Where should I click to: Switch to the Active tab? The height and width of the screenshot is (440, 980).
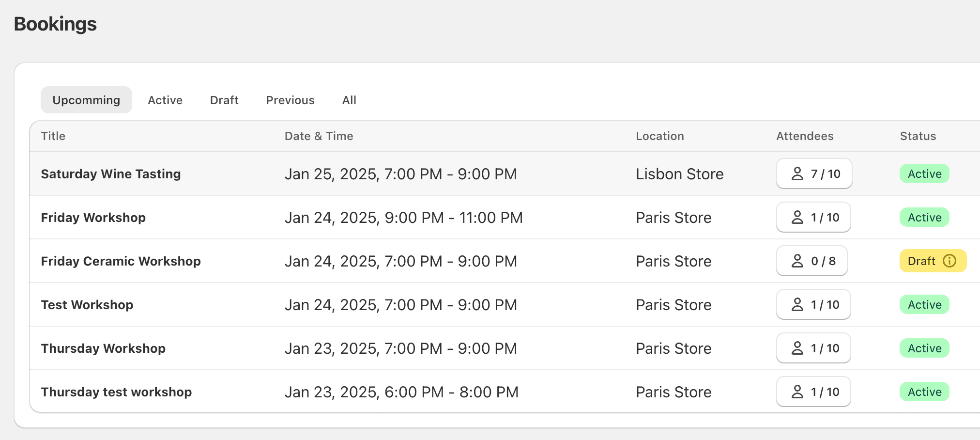(165, 100)
